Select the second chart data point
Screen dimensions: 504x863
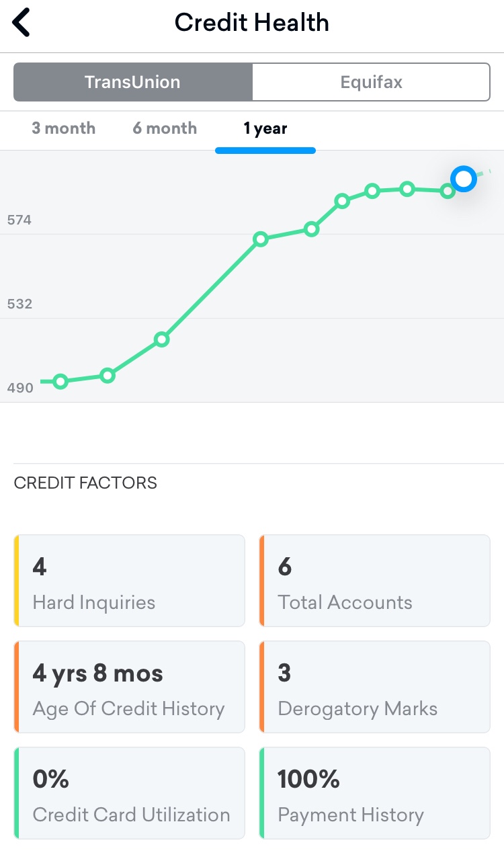pyautogui.click(x=108, y=375)
